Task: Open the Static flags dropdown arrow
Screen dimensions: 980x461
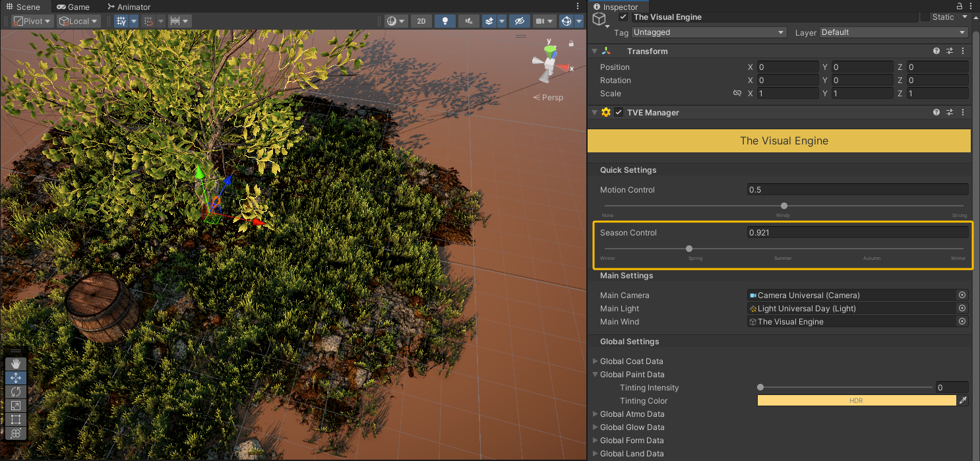Action: click(965, 17)
